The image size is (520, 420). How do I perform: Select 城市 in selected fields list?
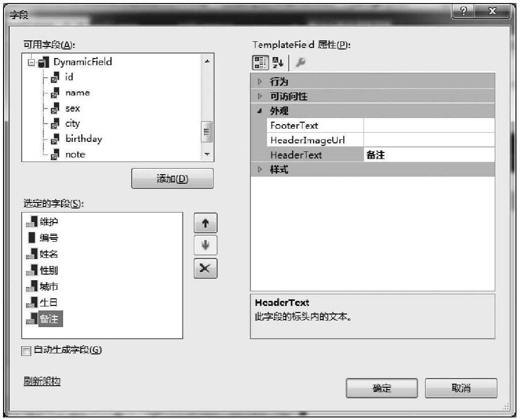[x=49, y=286]
